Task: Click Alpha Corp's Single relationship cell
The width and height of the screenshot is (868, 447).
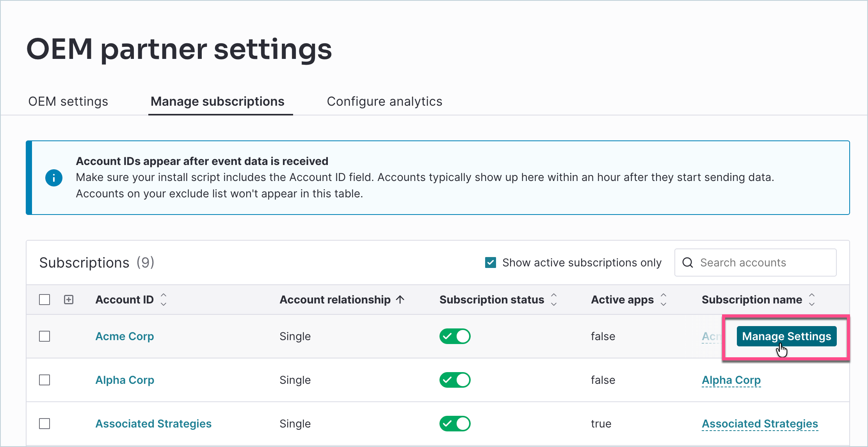Action: pos(295,380)
